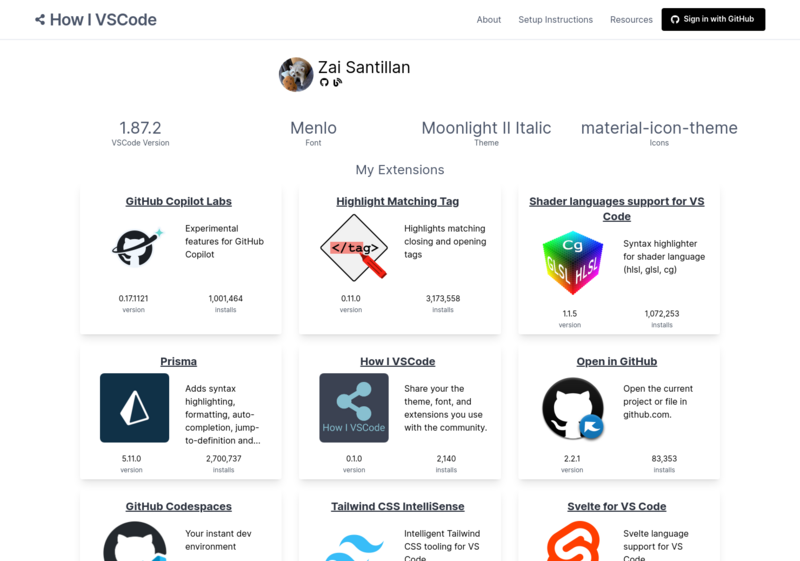Click the Shader languages cube icon
Image resolution: width=800 pixels, height=561 pixels.
pos(572,263)
